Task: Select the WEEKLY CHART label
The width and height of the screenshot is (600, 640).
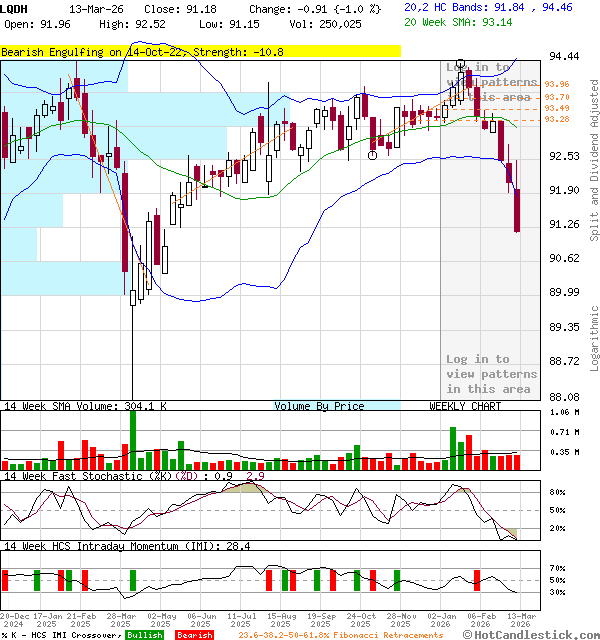Action: (x=465, y=406)
